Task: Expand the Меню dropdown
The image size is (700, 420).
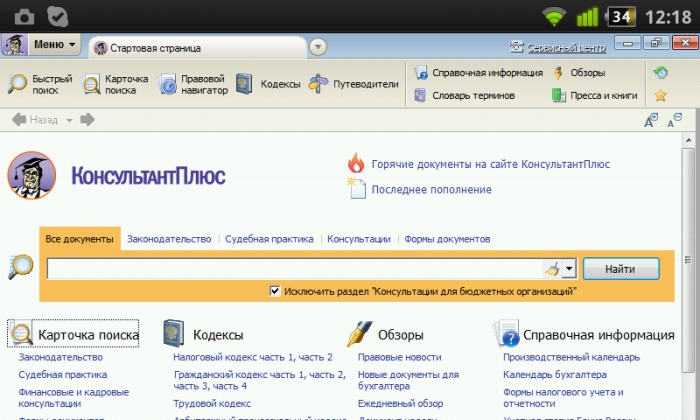Action: (x=54, y=45)
